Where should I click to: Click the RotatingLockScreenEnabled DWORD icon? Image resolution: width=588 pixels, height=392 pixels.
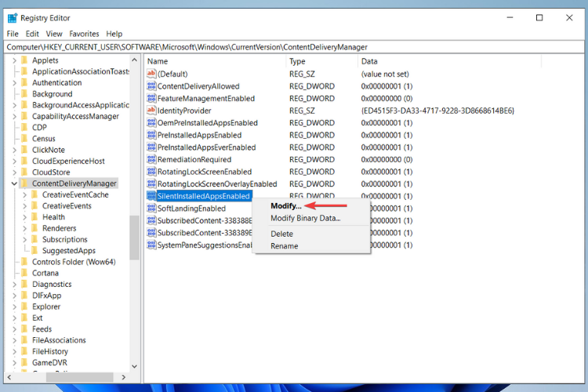[151, 172]
